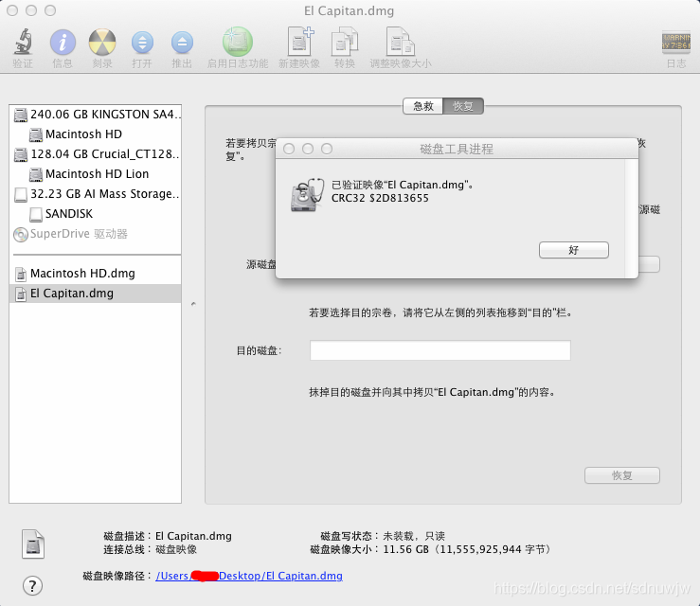Select El Capitan.dmg in the sidebar
700x606 pixels.
(x=95, y=294)
